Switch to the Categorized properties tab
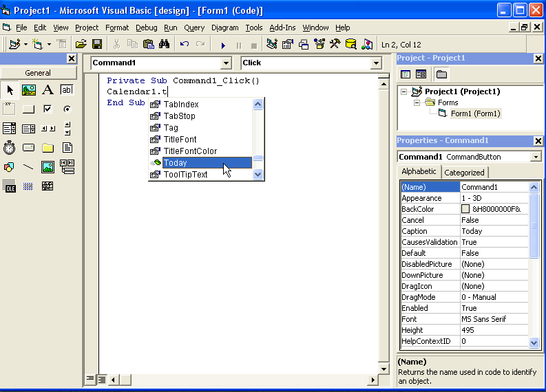Viewport: 546px width, 392px height. click(x=464, y=173)
